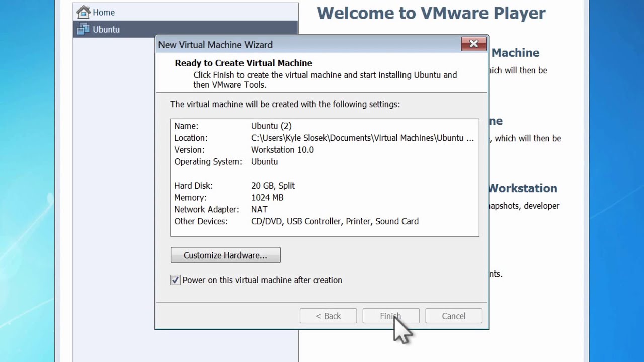644x362 pixels.
Task: Click the Home icon in the library sidebar
Action: (x=83, y=12)
